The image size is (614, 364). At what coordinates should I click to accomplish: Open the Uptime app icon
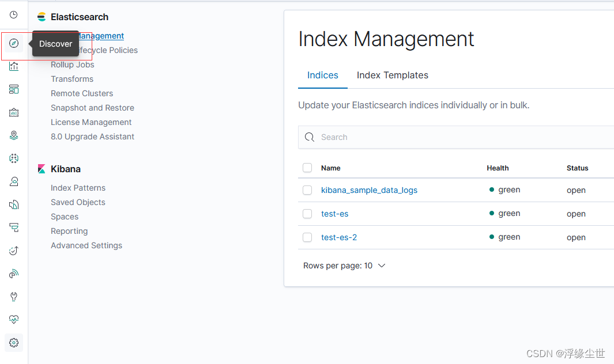(x=14, y=251)
